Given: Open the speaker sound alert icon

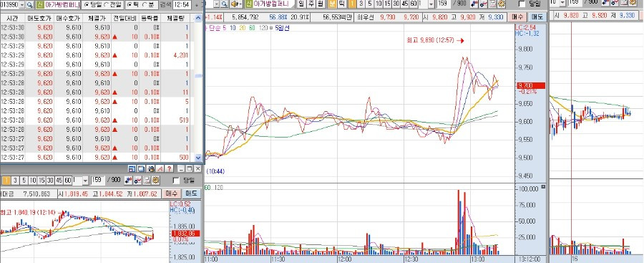Looking at the screenshot, I should (x=235, y=4).
